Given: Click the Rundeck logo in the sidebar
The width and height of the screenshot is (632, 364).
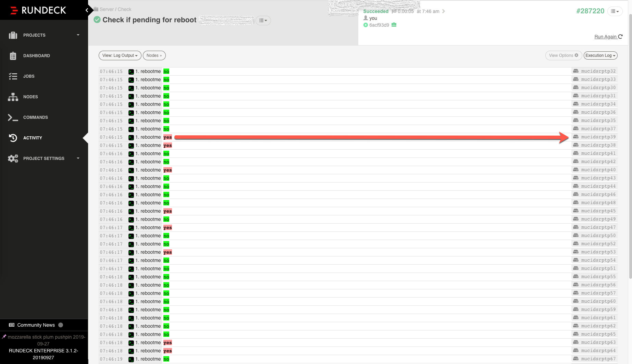Looking at the screenshot, I should pos(38,10).
